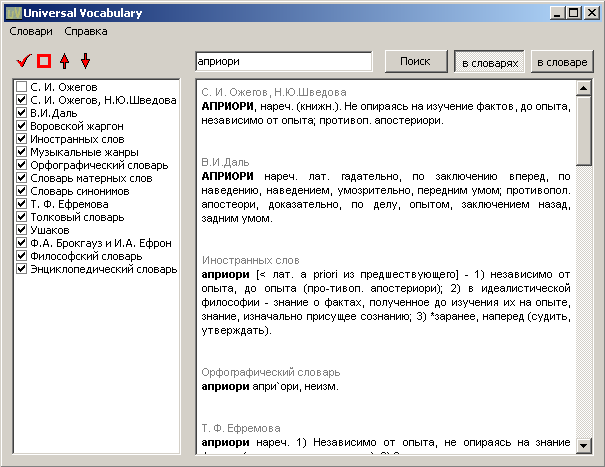The width and height of the screenshot is (605, 467).
Task: Disable the Философский словарь checkbox
Action: [21, 256]
